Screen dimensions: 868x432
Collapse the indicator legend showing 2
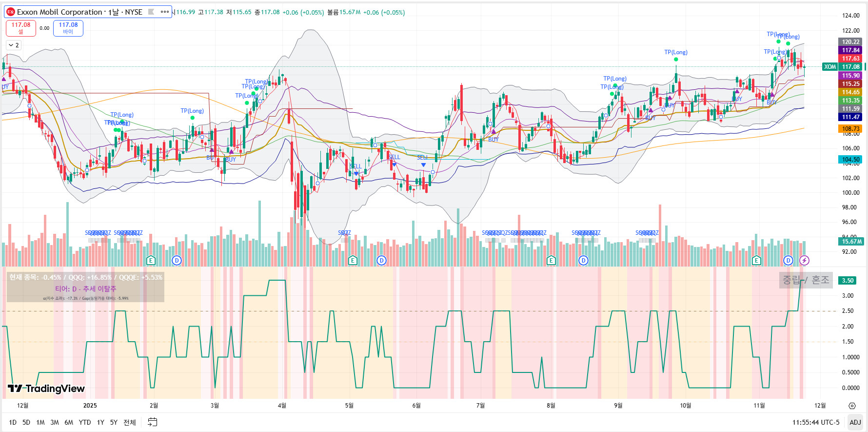click(14, 45)
